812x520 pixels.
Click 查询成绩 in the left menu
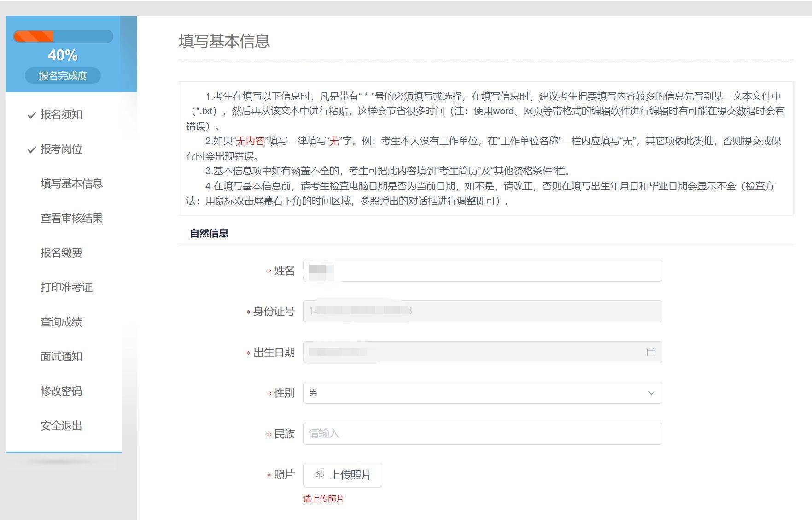(x=61, y=322)
